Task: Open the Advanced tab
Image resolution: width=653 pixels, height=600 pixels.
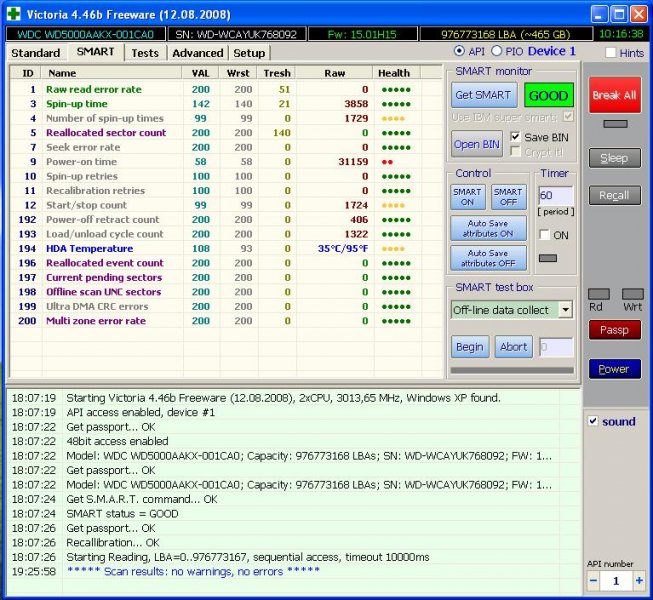Action: click(x=197, y=53)
